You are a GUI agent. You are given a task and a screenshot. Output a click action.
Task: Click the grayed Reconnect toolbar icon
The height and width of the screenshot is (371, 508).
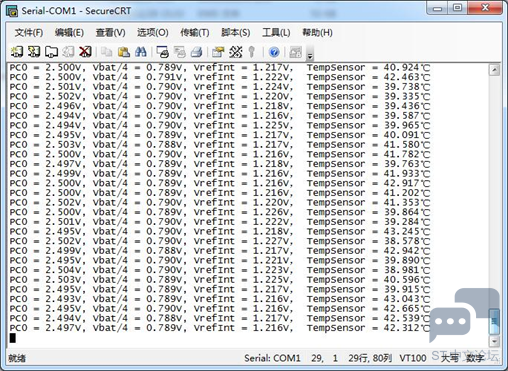[x=68, y=52]
